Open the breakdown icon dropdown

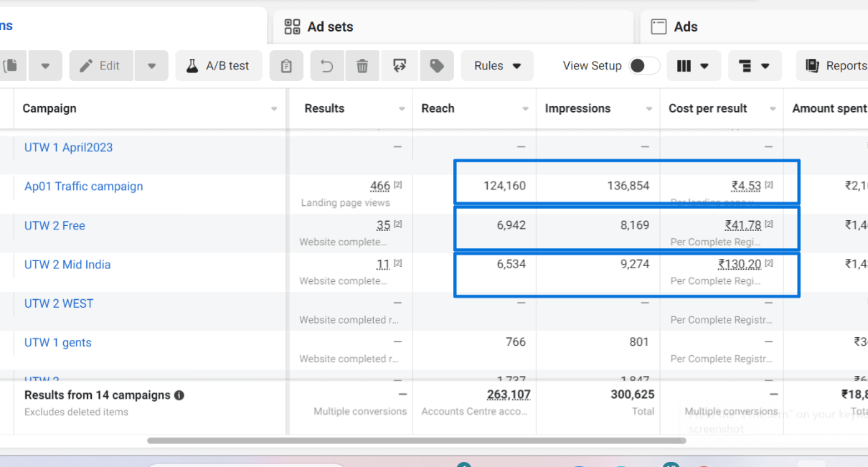click(x=754, y=66)
